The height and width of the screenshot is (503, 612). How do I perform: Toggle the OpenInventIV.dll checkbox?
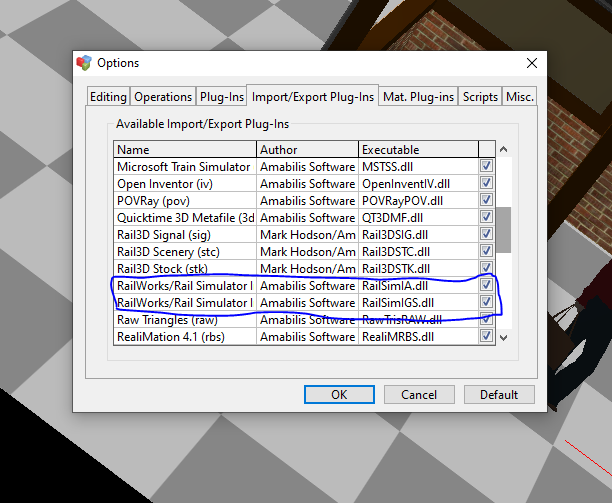pos(486,183)
